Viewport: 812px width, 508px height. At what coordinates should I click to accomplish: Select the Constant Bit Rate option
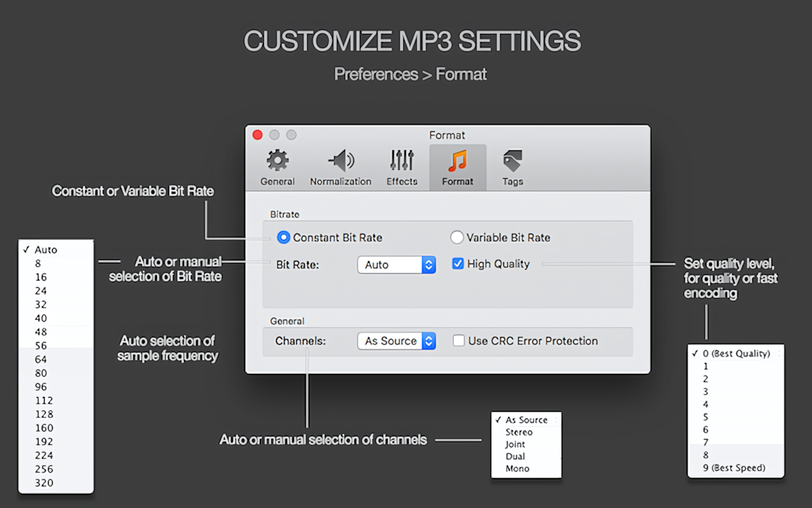[284, 237]
